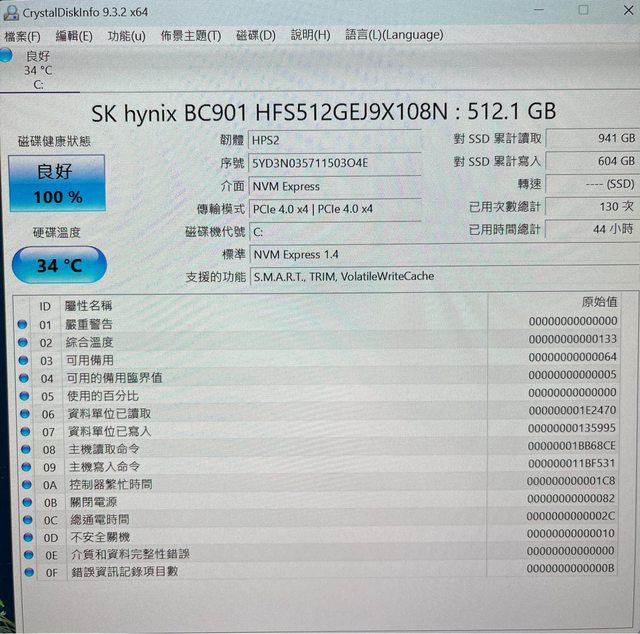The width and height of the screenshot is (640, 634).
Task: Open the 佈景主題(T) menu
Action: [190, 35]
